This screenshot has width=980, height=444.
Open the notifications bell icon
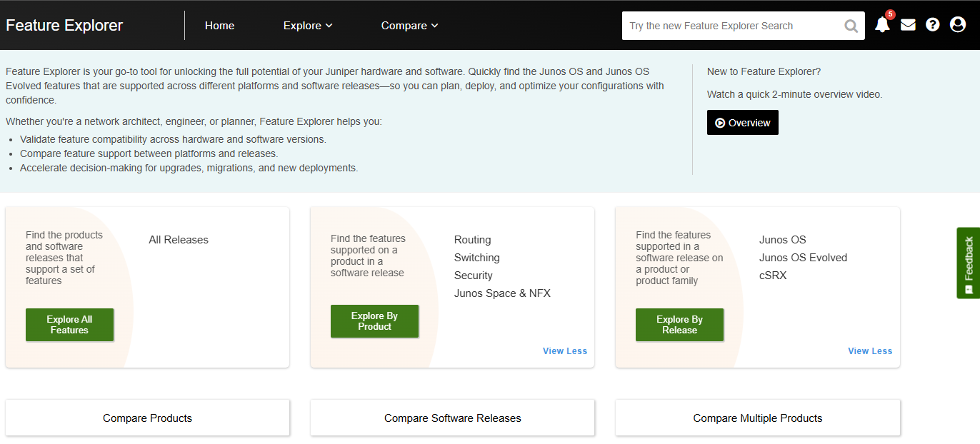pyautogui.click(x=882, y=25)
